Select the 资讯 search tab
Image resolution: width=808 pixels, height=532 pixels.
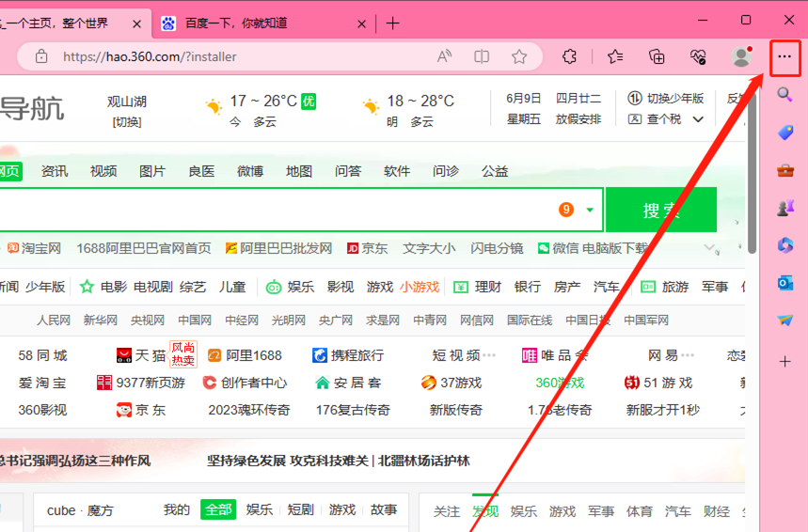click(55, 171)
